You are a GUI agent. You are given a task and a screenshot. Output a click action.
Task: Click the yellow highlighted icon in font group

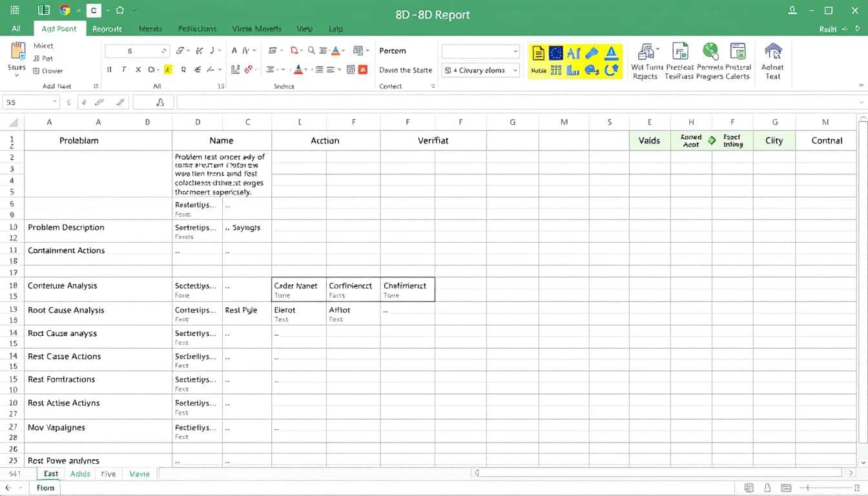pos(168,70)
